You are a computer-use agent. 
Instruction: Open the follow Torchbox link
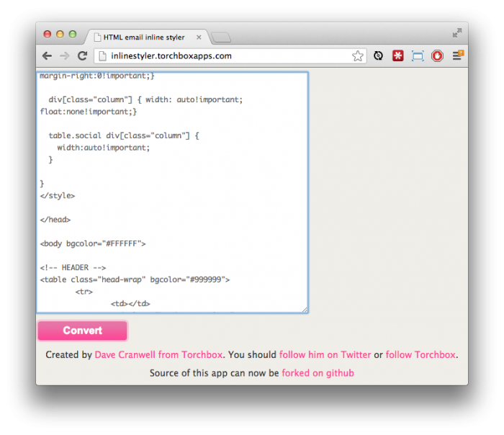pyautogui.click(x=420, y=354)
